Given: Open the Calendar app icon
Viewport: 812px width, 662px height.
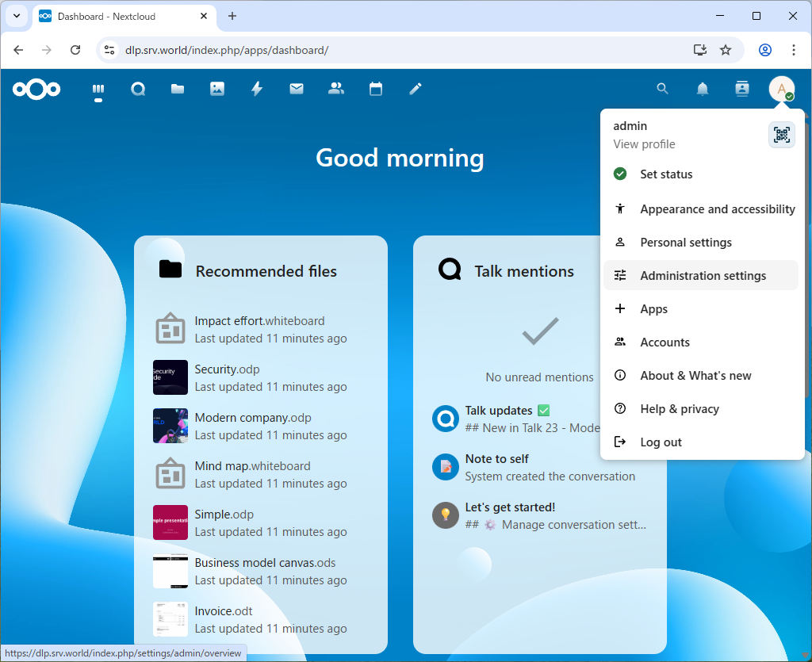Looking at the screenshot, I should pos(376,90).
